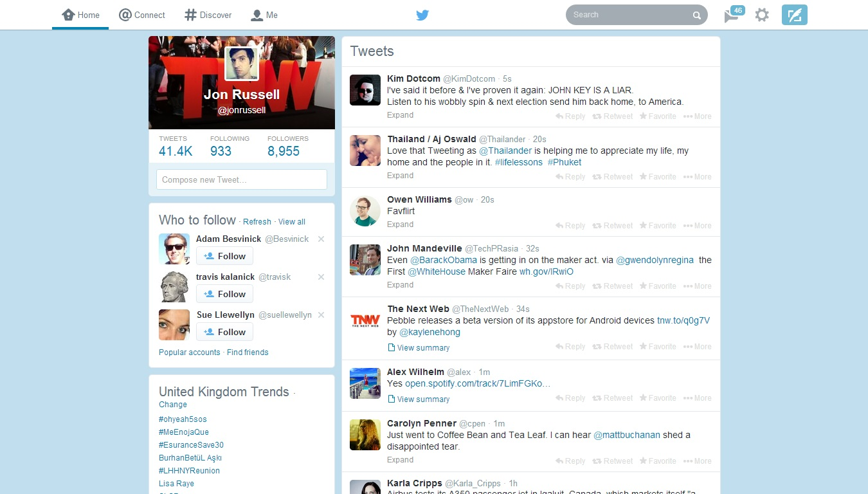
Task: Click the compose new Tweet icon
Action: coord(794,15)
